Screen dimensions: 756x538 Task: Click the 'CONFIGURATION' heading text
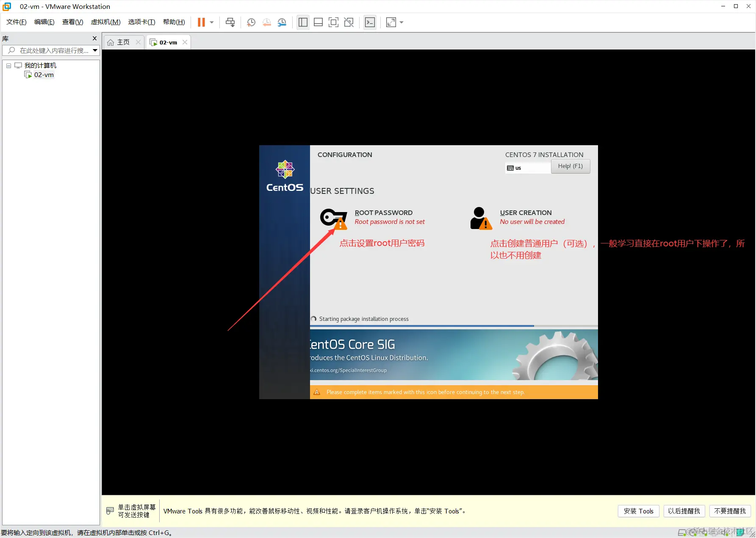[345, 155]
